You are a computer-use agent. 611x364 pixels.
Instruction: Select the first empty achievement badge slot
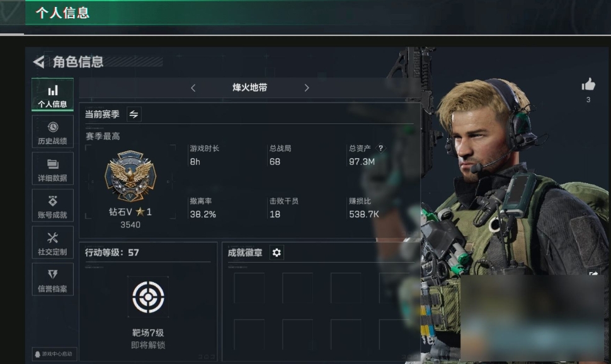(249, 288)
